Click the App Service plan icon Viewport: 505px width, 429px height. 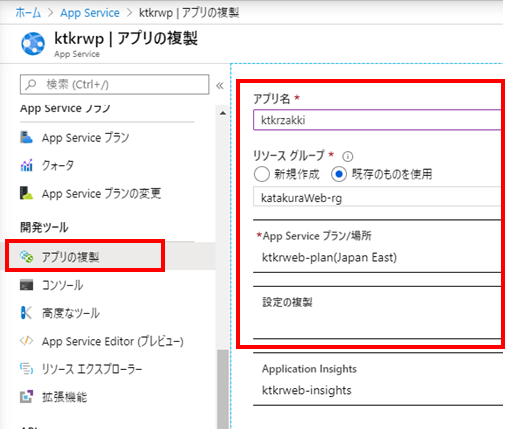coord(26,137)
